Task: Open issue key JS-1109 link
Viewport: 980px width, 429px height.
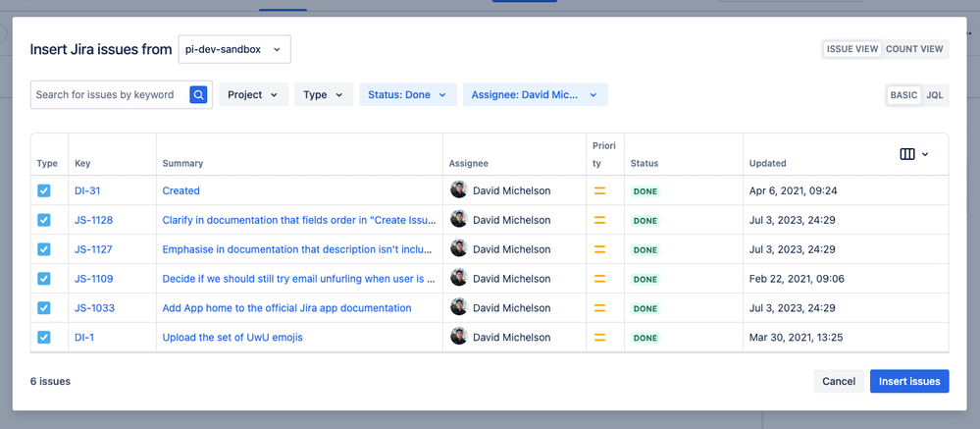Action: coord(94,279)
